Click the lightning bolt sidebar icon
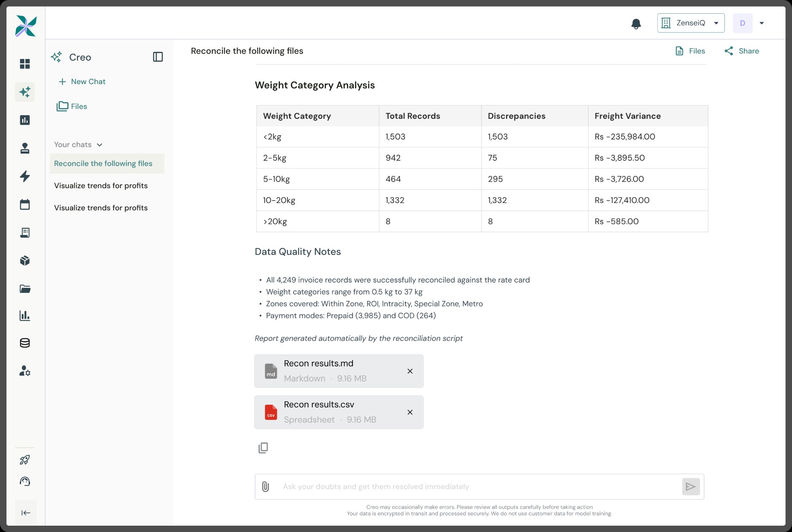The height and width of the screenshot is (532, 792). [x=25, y=176]
